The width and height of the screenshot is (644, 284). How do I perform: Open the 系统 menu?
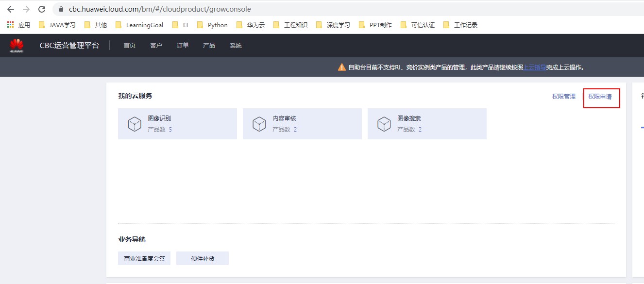[236, 46]
